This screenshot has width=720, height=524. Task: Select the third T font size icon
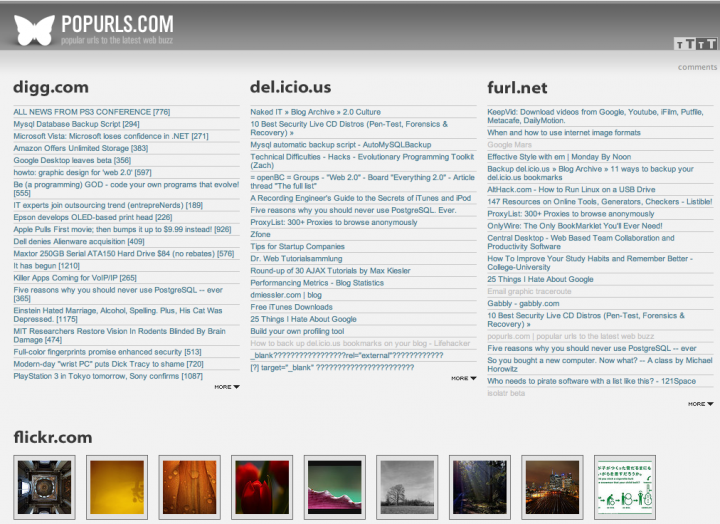(x=701, y=44)
